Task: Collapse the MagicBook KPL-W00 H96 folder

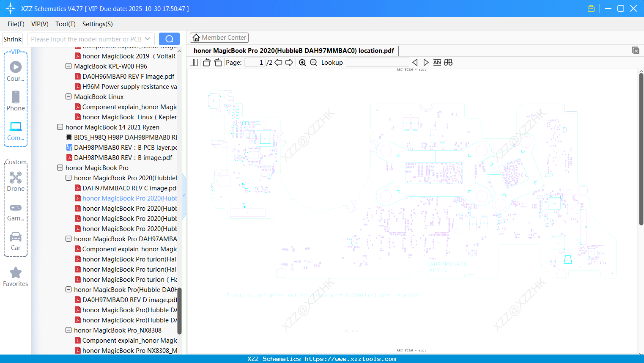Action: (69, 66)
